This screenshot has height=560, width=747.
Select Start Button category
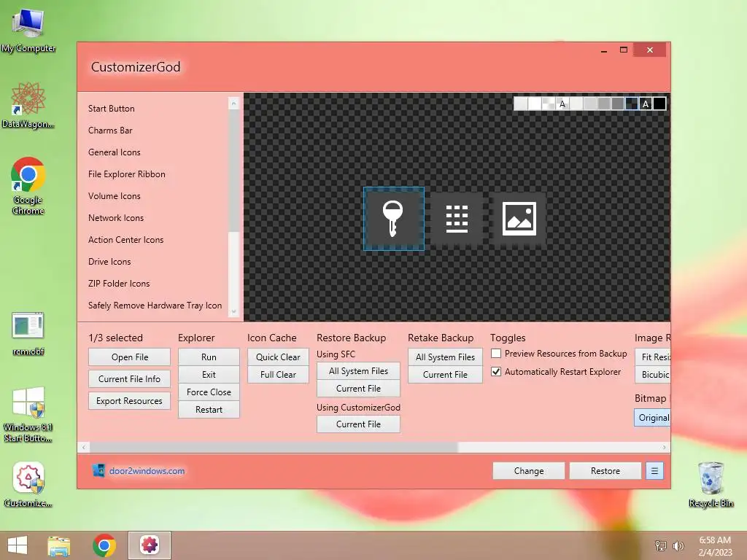(x=111, y=109)
